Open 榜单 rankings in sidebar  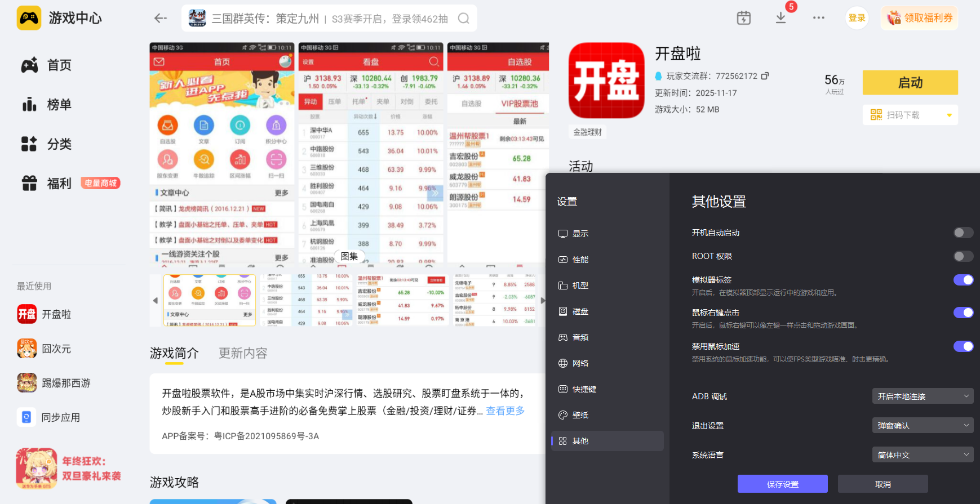(46, 105)
